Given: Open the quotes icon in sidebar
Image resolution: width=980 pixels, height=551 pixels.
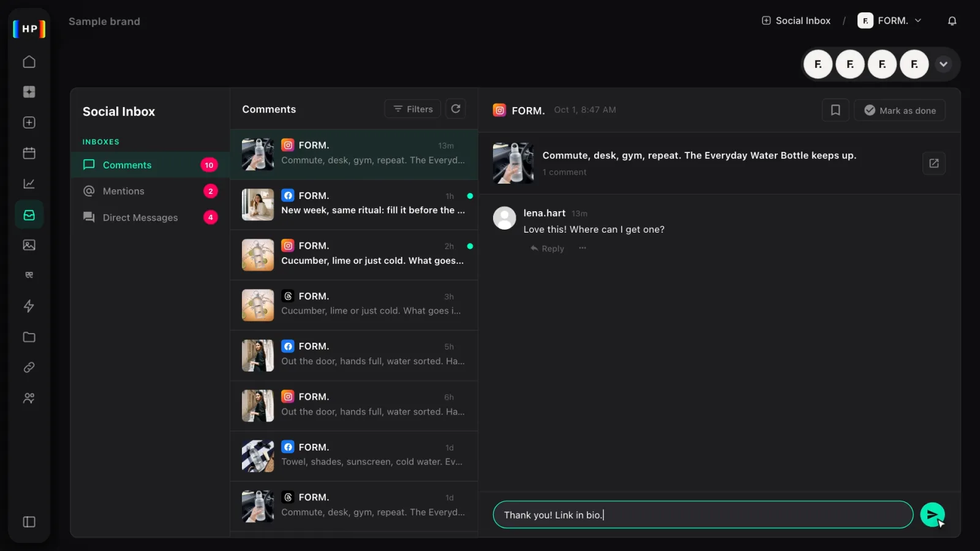Looking at the screenshot, I should 29,275.
